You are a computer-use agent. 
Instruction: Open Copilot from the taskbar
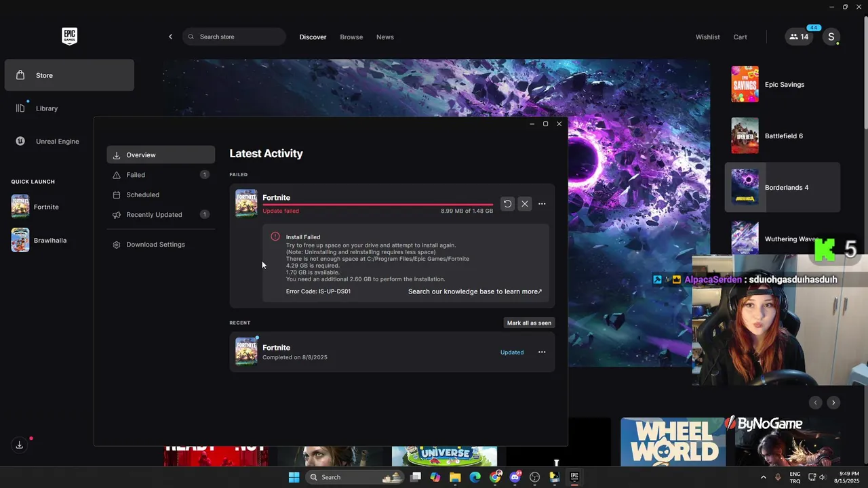pos(435,477)
